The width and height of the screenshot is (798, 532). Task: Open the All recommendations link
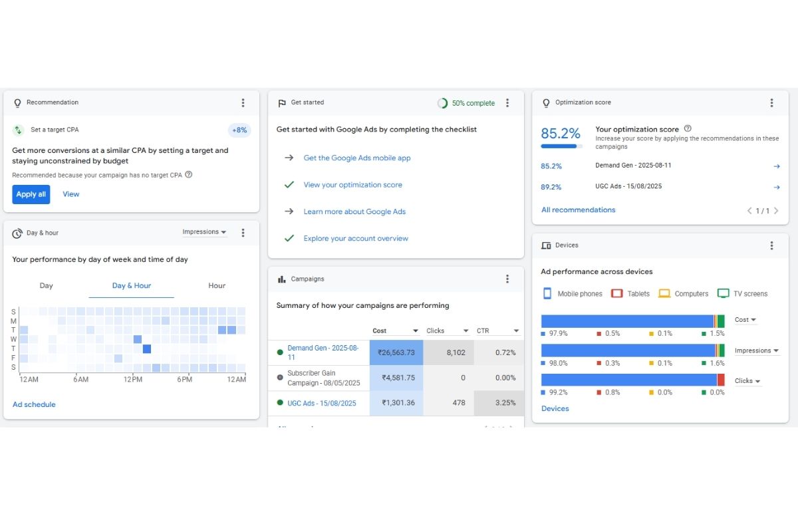click(x=578, y=210)
